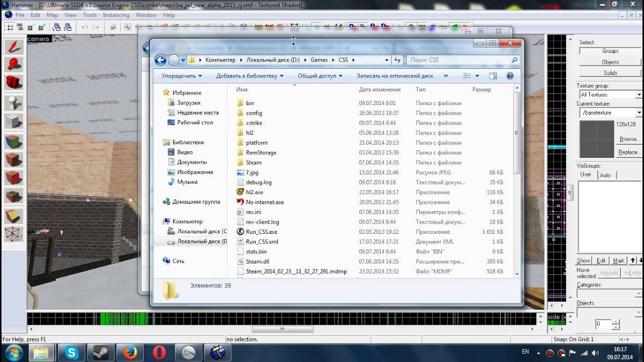Select the cstrike folder

click(254, 123)
